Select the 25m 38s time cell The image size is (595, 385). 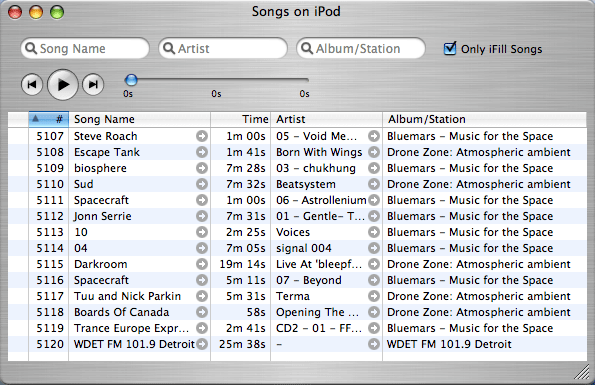tap(242, 344)
